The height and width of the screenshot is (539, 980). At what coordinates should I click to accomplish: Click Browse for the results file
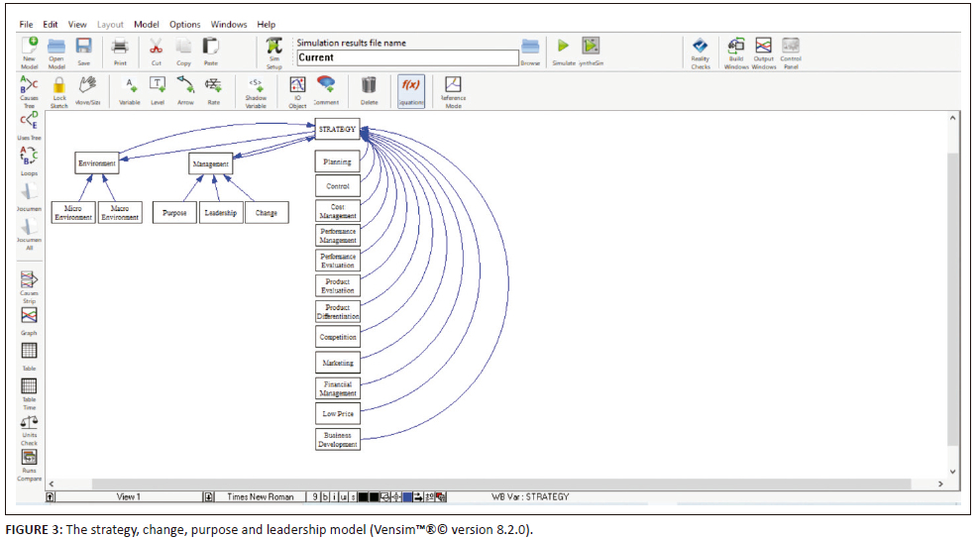pyautogui.click(x=530, y=50)
